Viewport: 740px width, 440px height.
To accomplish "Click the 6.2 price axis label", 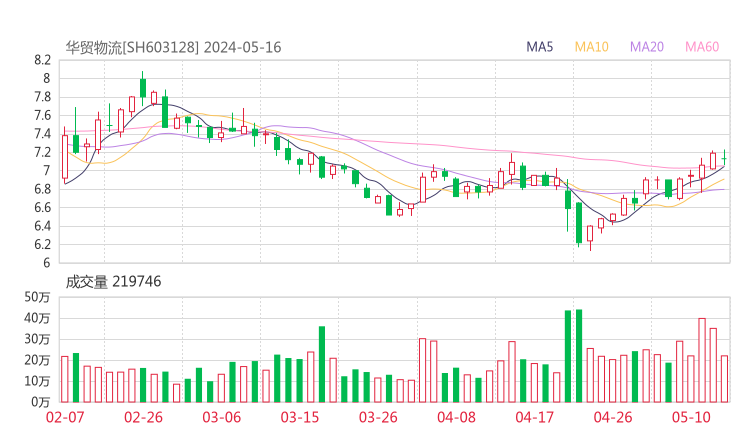I will pos(42,245).
